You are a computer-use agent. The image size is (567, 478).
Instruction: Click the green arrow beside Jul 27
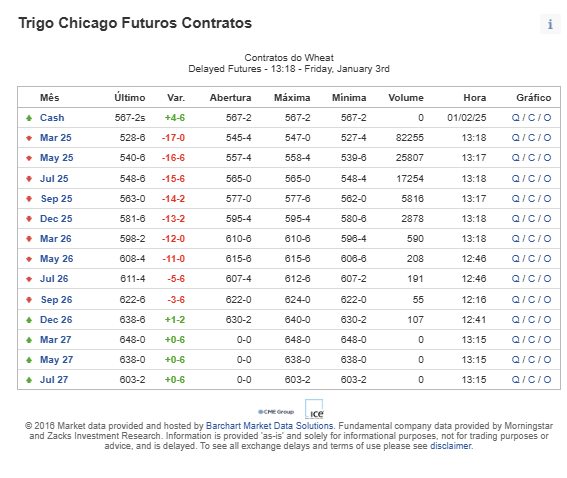29,380
